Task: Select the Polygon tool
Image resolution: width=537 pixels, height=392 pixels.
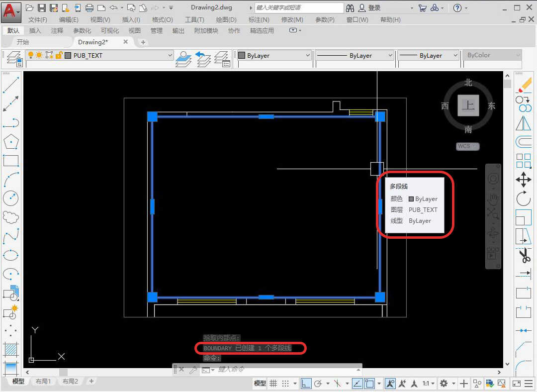Action: pyautogui.click(x=10, y=141)
